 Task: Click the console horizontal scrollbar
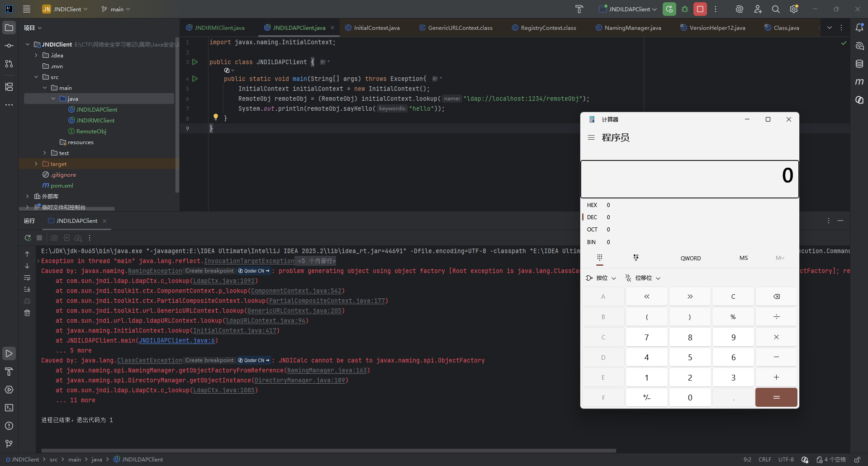[x=329, y=451]
